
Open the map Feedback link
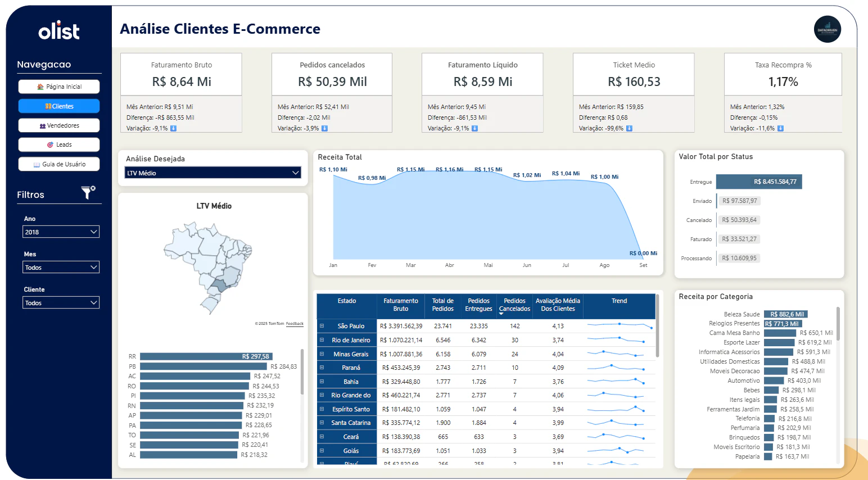(295, 324)
